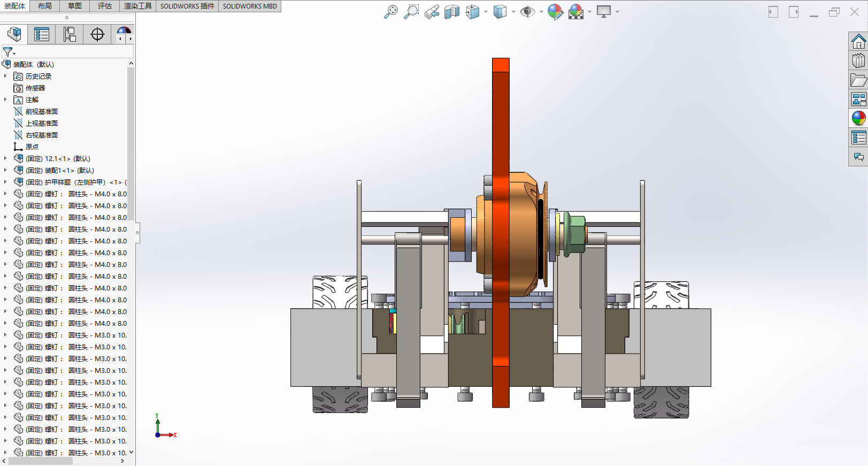Open the View Settings dropdown arrow
The image size is (868, 466).
pyautogui.click(x=617, y=12)
